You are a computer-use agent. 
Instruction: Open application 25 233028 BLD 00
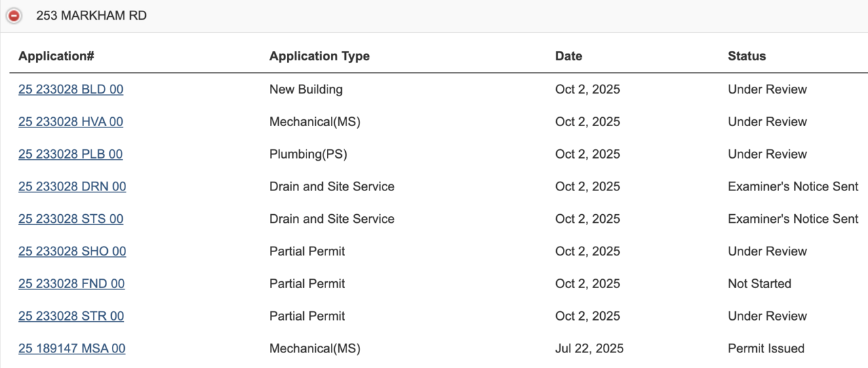[71, 89]
